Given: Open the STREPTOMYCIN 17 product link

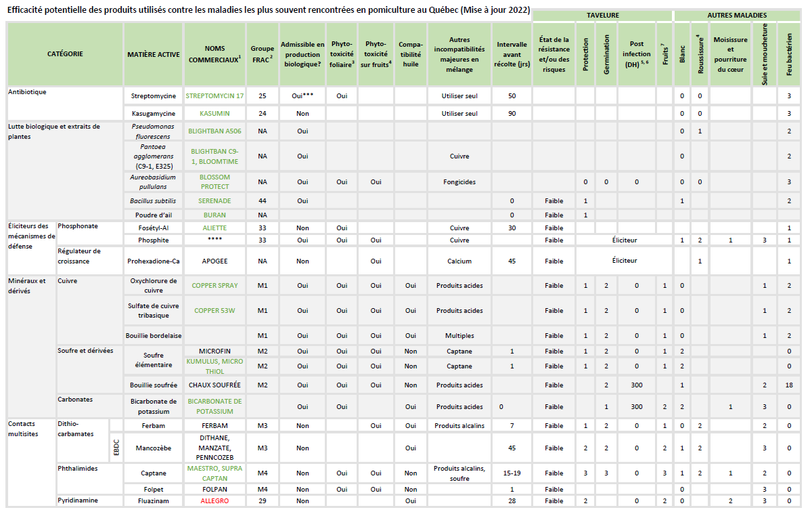Looking at the screenshot, I should coord(215,96).
